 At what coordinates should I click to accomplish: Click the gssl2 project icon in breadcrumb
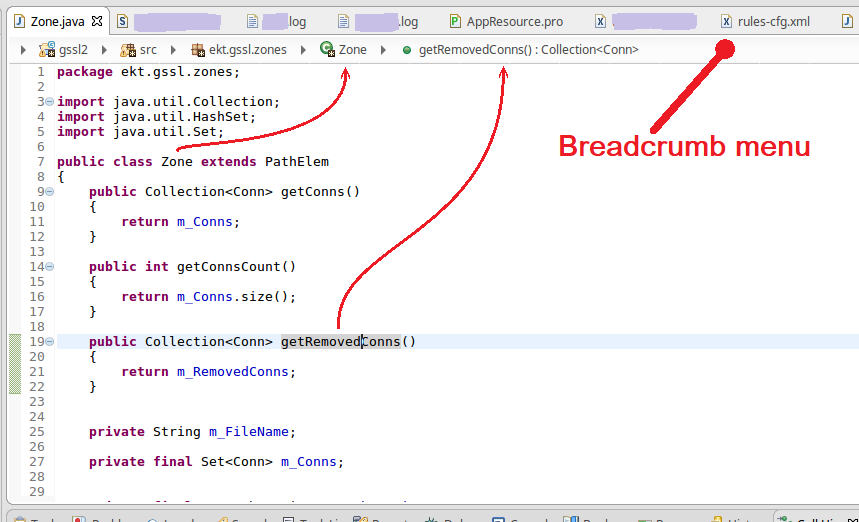point(46,49)
